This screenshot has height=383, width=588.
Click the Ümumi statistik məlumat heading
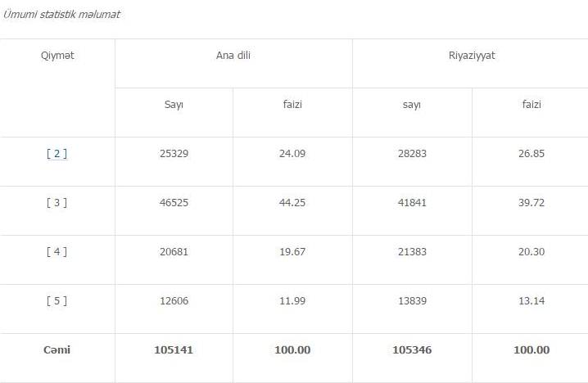61,14
